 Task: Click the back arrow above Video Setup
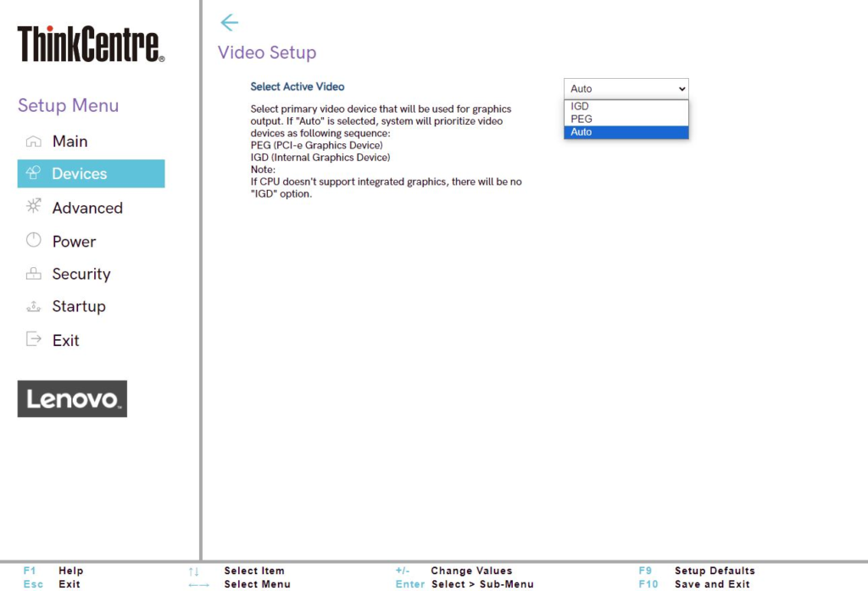(229, 23)
